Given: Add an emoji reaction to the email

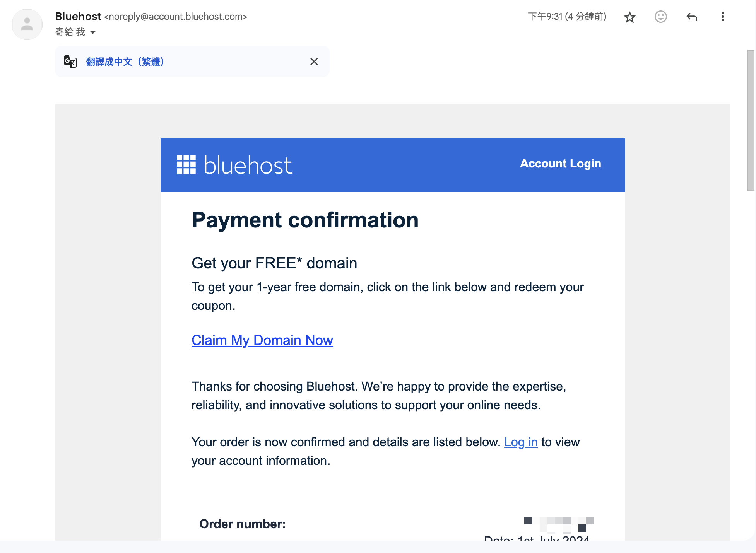Looking at the screenshot, I should [661, 17].
